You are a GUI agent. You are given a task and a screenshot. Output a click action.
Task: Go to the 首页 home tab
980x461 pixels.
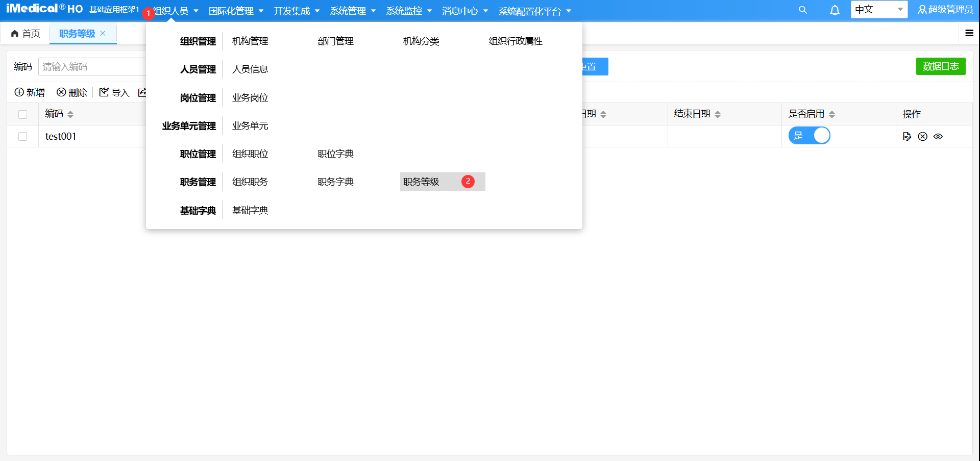[x=26, y=33]
